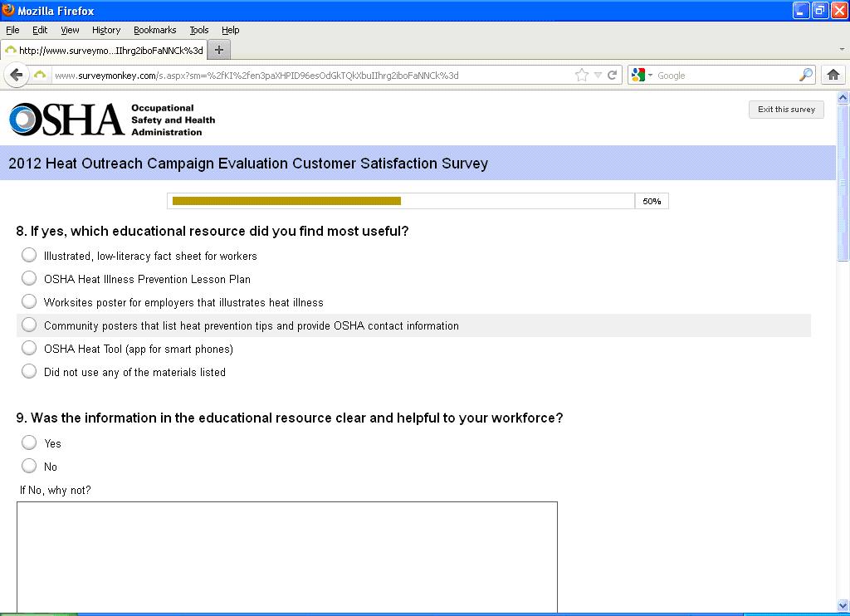Click the survey progress bar
The height and width of the screenshot is (616, 850).
[402, 201]
